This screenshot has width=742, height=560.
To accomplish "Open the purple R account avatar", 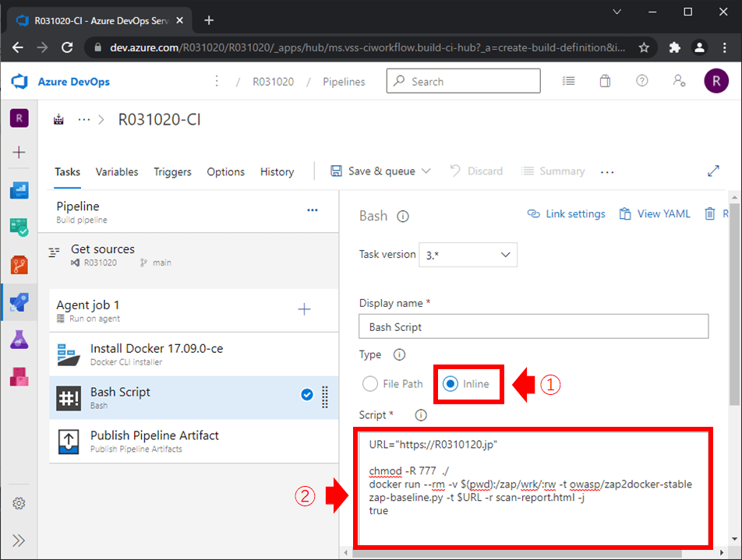I will [x=716, y=81].
